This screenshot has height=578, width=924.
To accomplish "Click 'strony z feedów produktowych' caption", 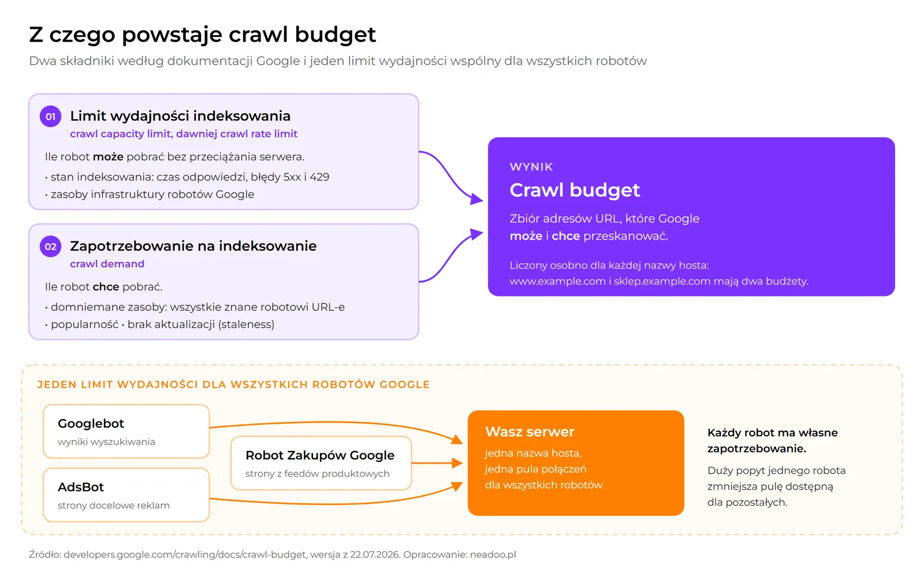I will [318, 473].
